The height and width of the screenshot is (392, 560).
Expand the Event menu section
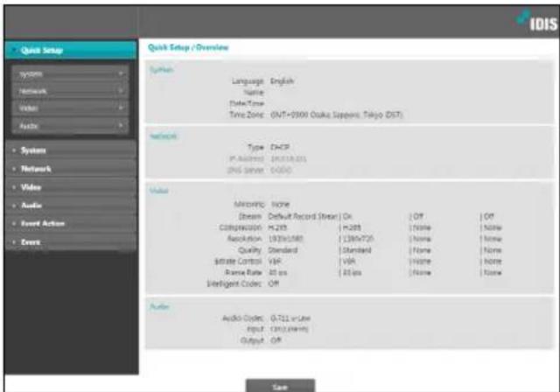pos(70,242)
